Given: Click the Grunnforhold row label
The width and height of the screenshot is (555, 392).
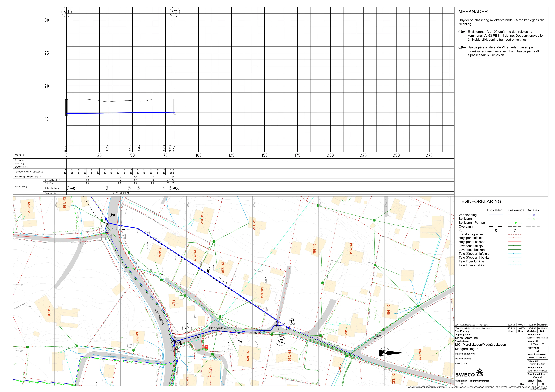Looking at the screenshot, I should click(21, 167).
